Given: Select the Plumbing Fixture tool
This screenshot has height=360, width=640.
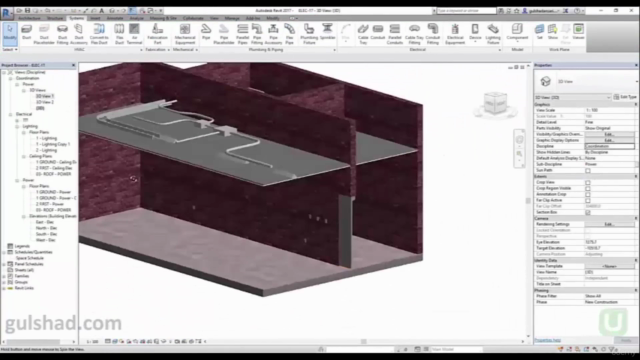Looking at the screenshot, I should [x=309, y=33].
